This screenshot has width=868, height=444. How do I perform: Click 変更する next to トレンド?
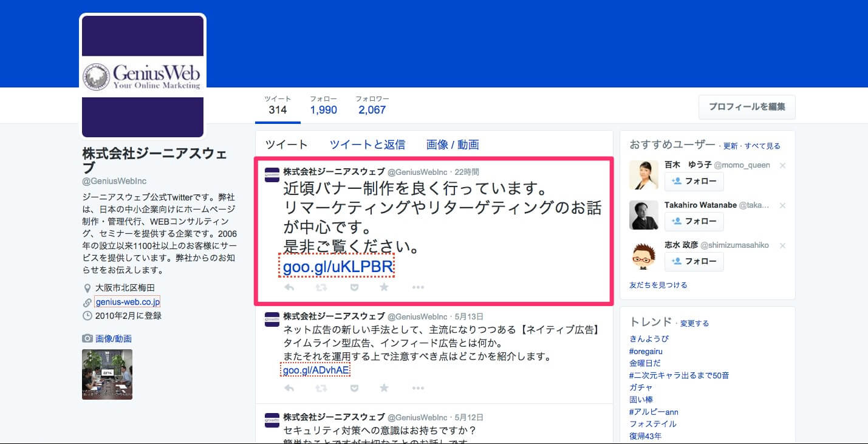pyautogui.click(x=694, y=323)
